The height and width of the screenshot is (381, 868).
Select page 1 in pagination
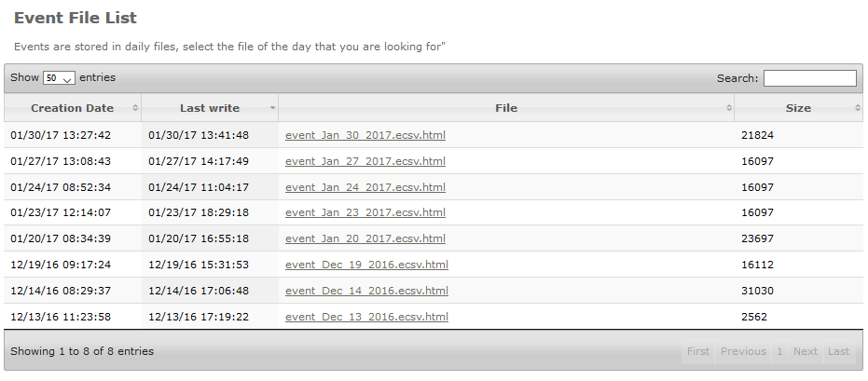(x=779, y=352)
